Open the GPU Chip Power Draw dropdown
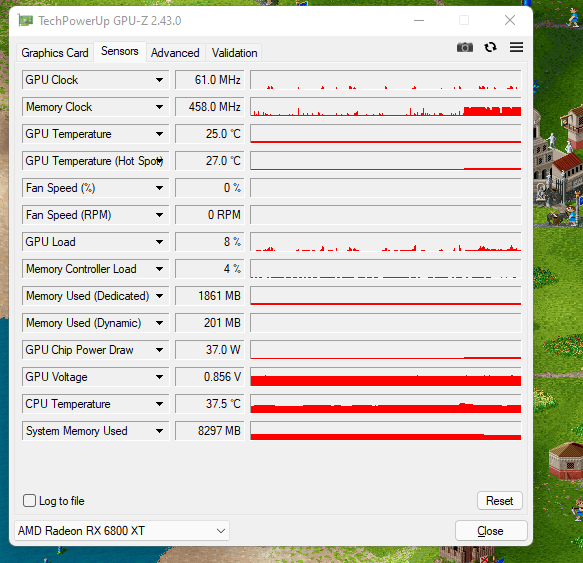This screenshot has width=583, height=563. coord(159,350)
